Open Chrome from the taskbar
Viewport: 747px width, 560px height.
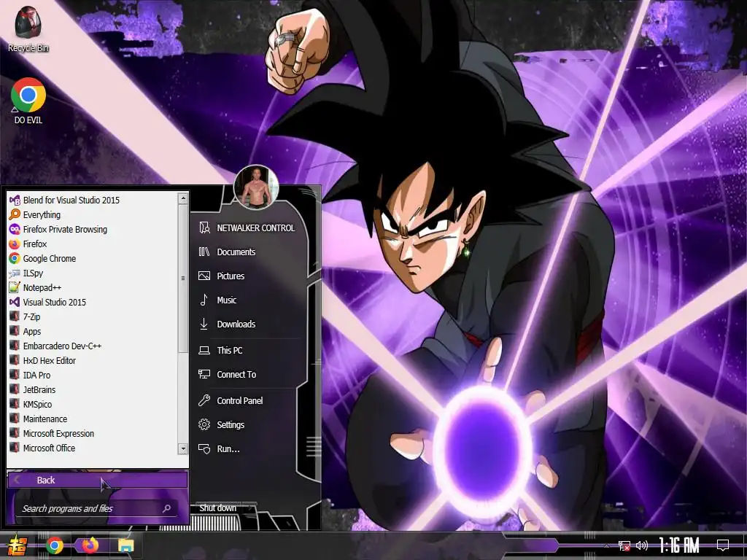pyautogui.click(x=55, y=545)
